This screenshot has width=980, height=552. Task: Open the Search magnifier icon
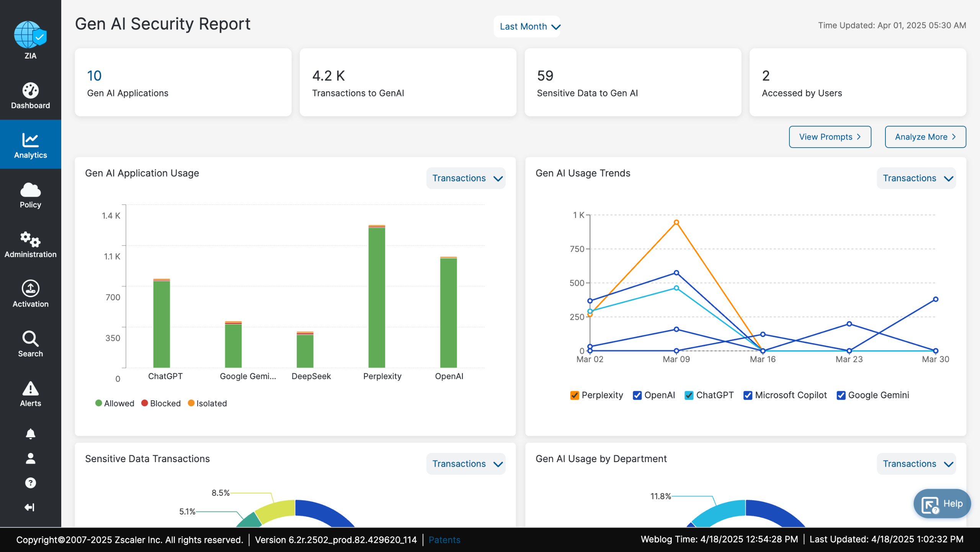[30, 339]
